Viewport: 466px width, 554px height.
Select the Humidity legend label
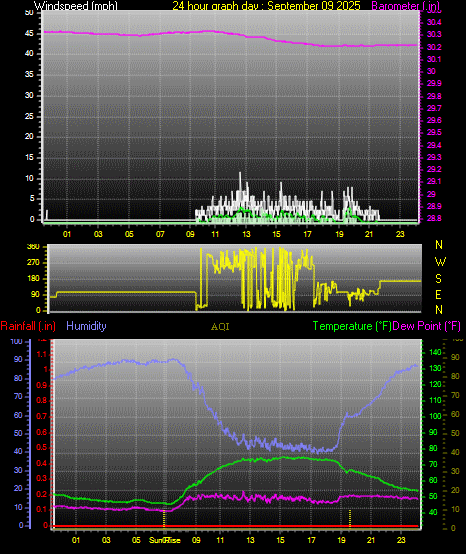click(x=86, y=326)
